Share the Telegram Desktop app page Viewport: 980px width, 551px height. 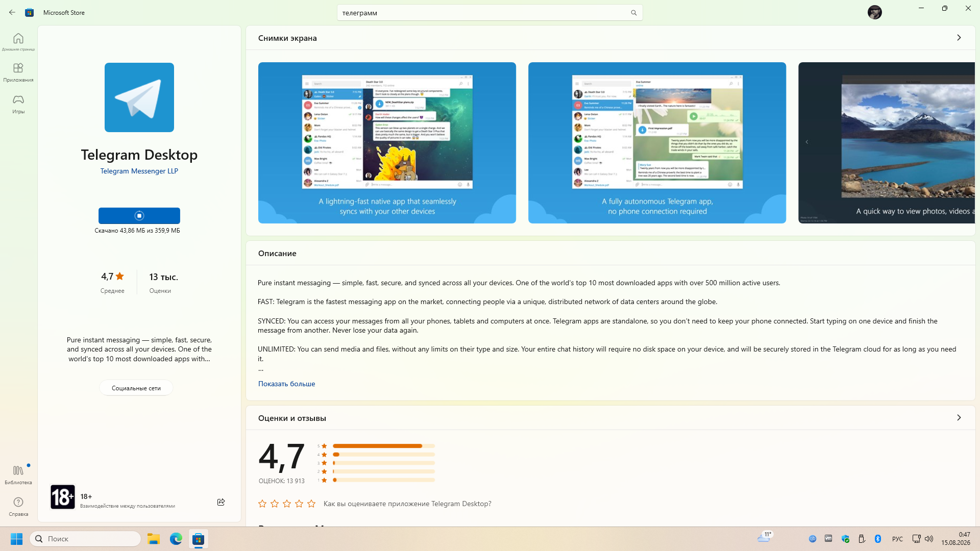[221, 502]
